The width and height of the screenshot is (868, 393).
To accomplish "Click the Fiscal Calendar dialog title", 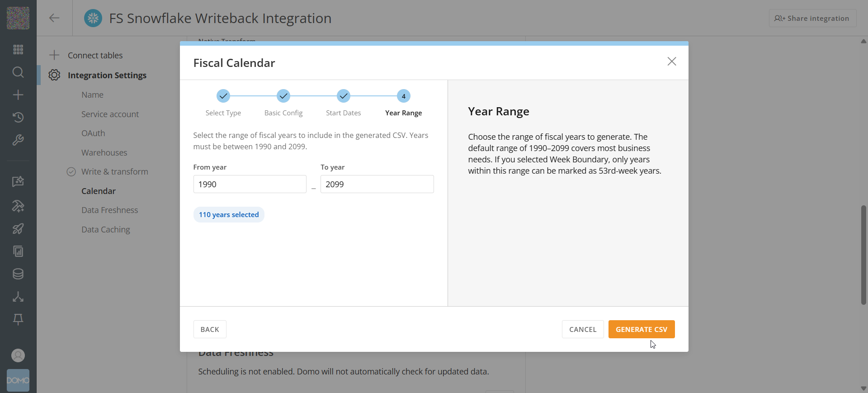I will tap(234, 63).
